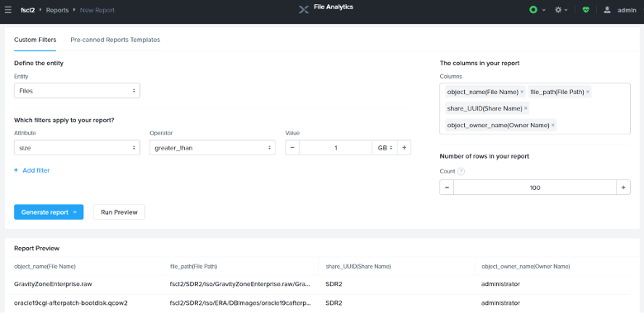Remove the share_UUID(Share Name) column tag
644x314 pixels.
click(526, 108)
